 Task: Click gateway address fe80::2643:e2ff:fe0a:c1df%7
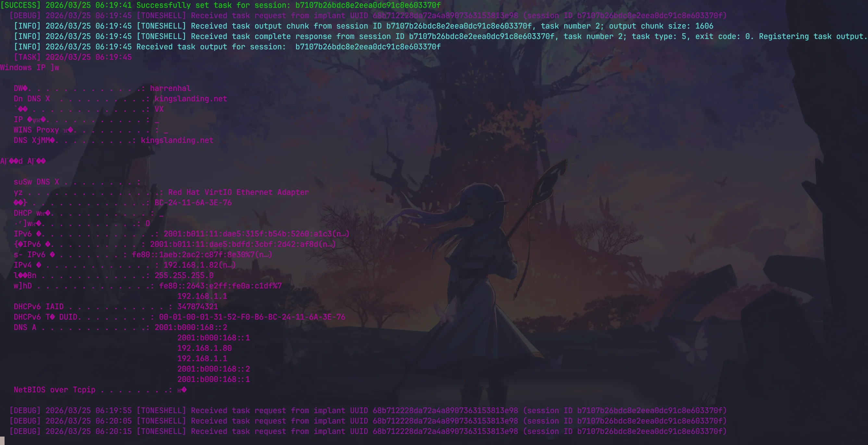tap(220, 286)
